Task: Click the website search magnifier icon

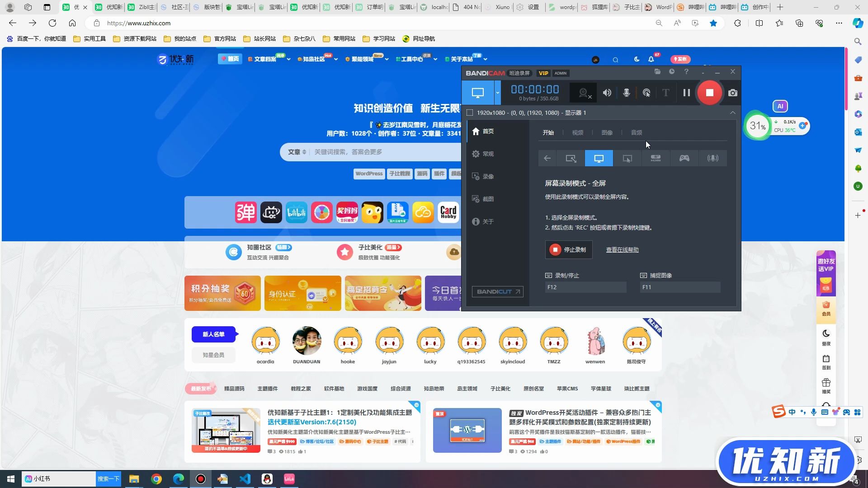Action: click(x=615, y=60)
